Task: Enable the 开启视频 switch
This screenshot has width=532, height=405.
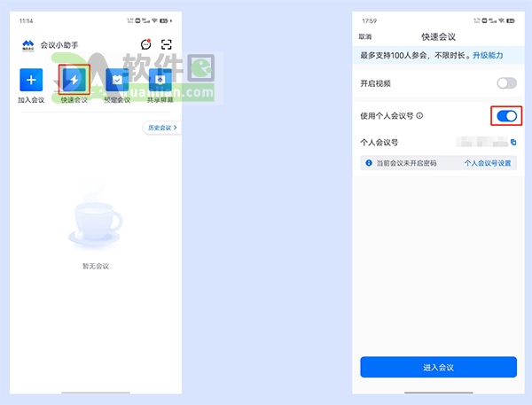Action: [x=506, y=83]
